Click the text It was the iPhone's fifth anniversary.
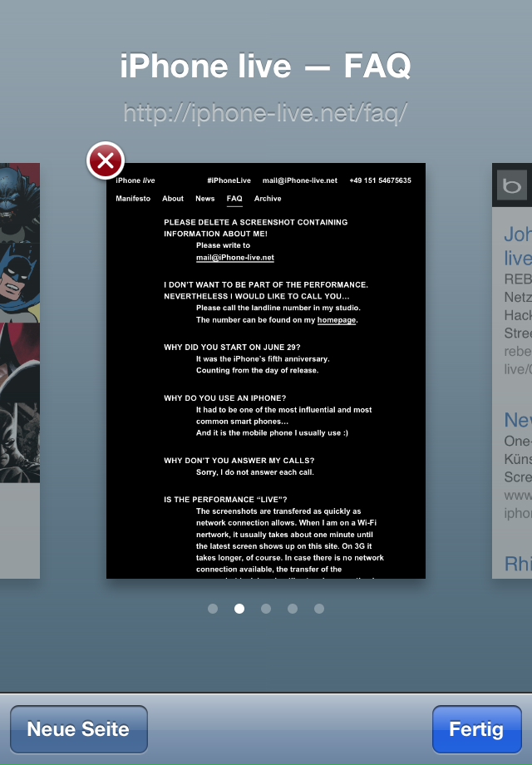Viewport: 532px width, 765px height. pyautogui.click(x=263, y=359)
